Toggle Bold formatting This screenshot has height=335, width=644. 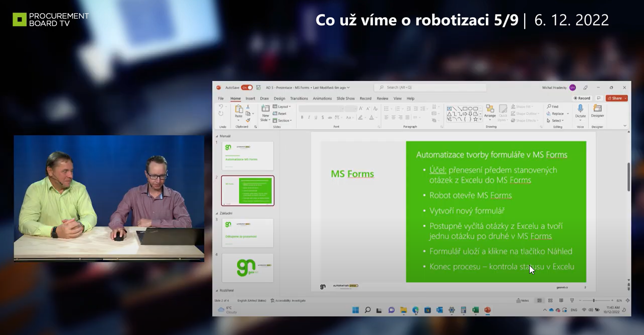[x=302, y=118]
